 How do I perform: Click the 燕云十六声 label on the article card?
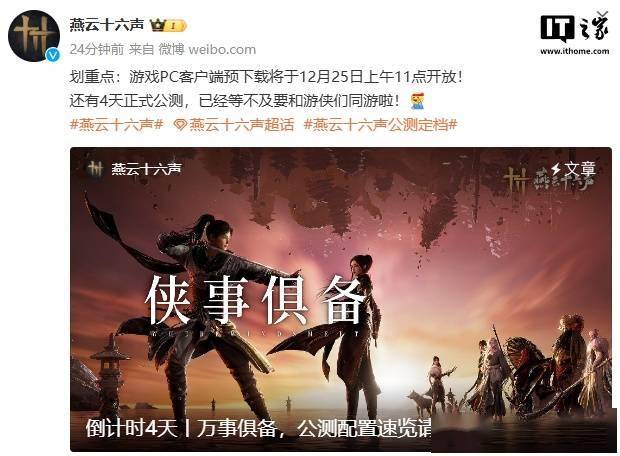click(146, 169)
